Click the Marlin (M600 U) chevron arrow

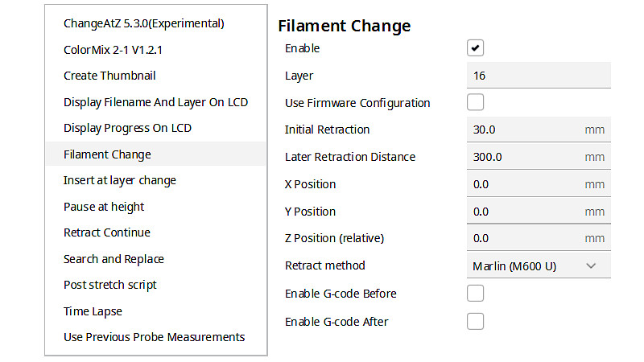click(x=591, y=266)
